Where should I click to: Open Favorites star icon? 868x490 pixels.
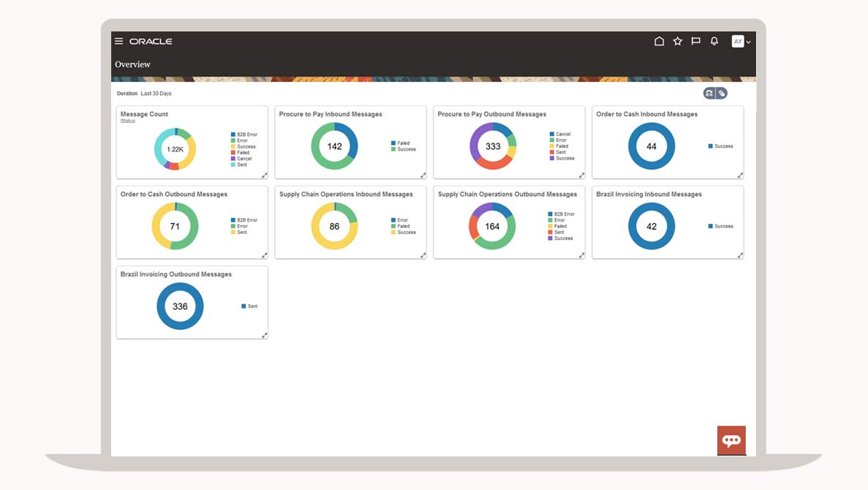(x=677, y=42)
